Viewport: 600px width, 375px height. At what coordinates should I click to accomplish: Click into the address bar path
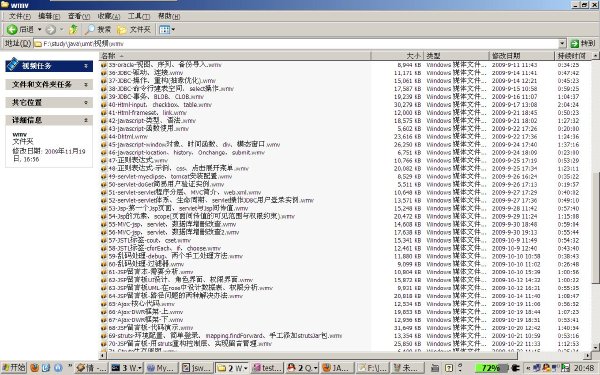click(x=296, y=44)
